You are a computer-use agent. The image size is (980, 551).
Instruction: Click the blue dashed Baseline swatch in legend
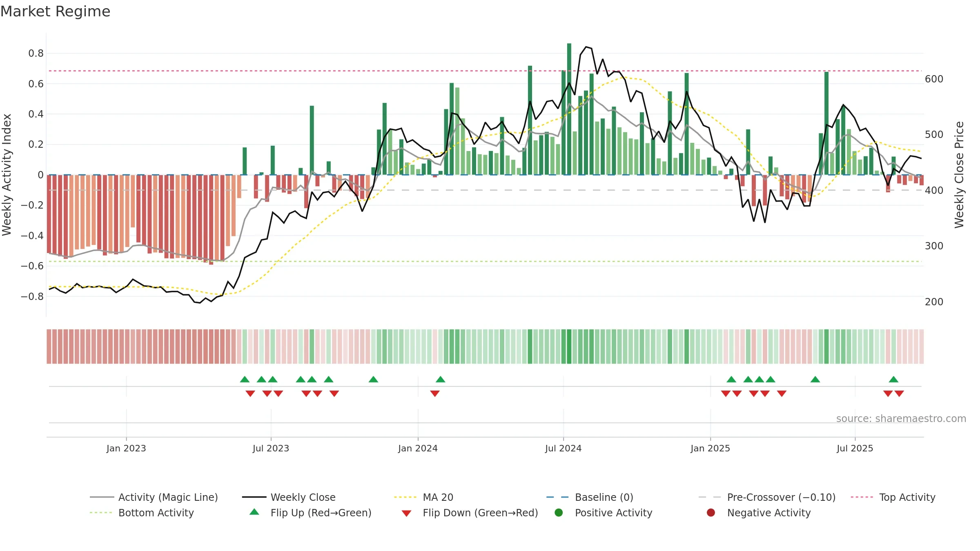[x=557, y=497]
